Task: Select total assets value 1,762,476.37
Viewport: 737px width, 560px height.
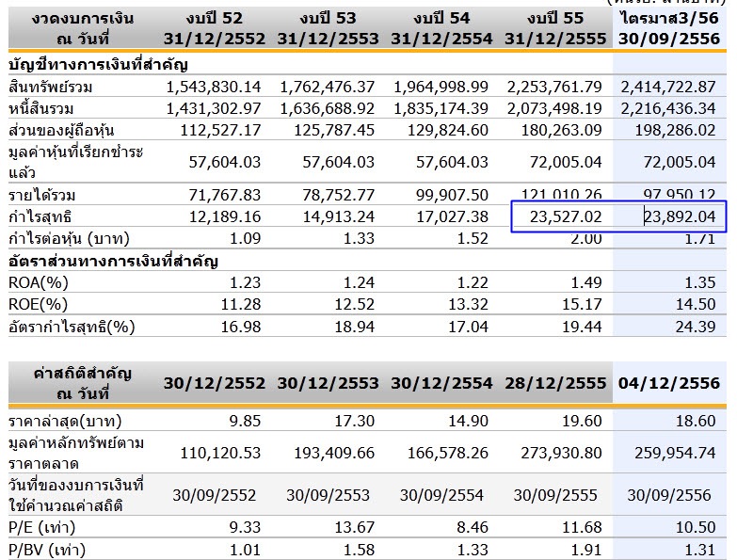Action: (328, 87)
